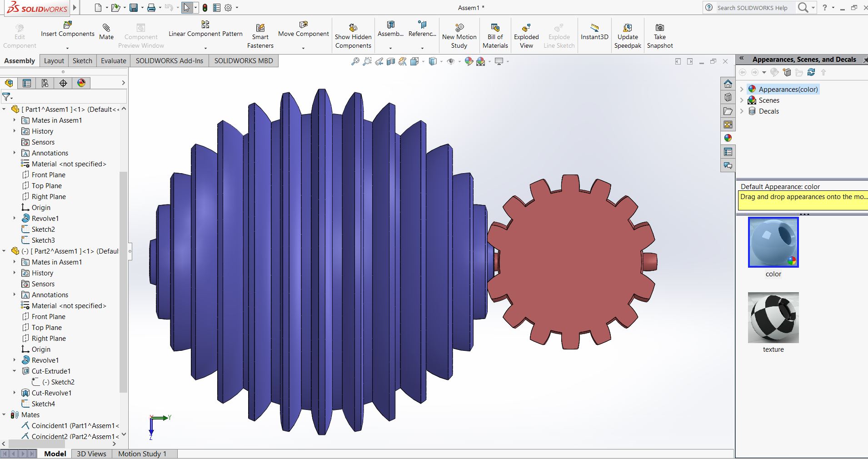This screenshot has width=868, height=459.
Task: Start a New Motion Study
Action: [459, 36]
